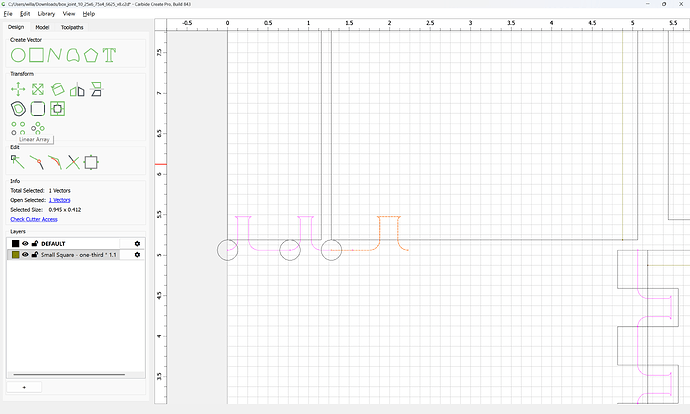The width and height of the screenshot is (690, 414).
Task: Activate the curve smoothing edit tool
Action: [55, 162]
